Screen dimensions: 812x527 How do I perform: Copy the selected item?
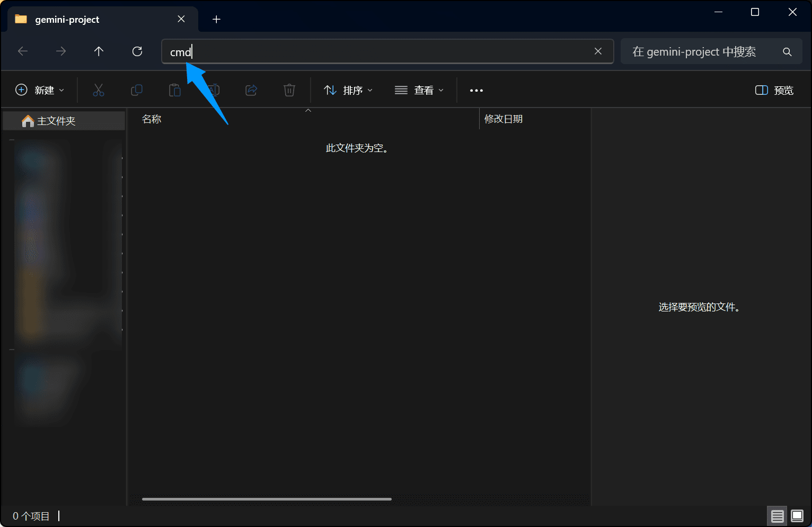point(137,90)
